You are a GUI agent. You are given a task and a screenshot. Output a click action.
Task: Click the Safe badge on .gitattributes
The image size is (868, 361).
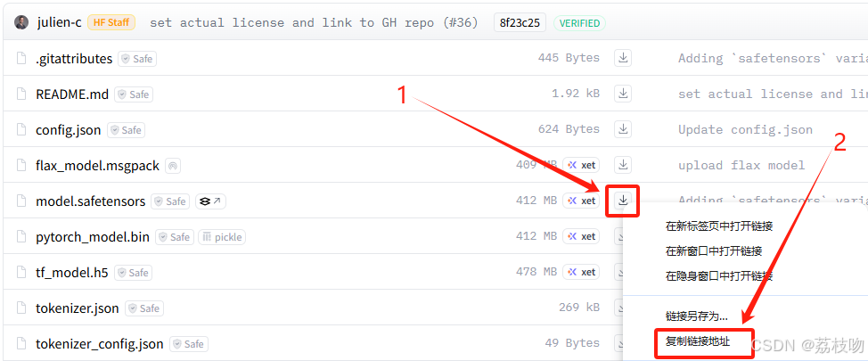[136, 59]
